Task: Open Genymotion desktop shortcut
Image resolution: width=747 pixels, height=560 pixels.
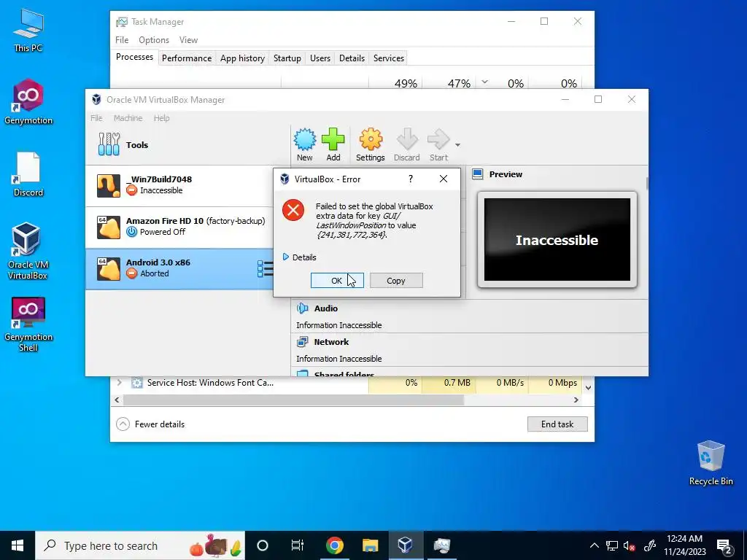Action: 28,102
